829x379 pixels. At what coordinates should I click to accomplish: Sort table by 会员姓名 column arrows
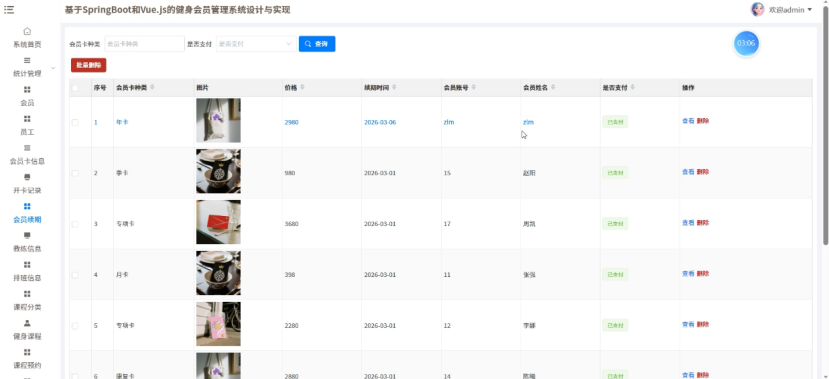click(x=552, y=87)
